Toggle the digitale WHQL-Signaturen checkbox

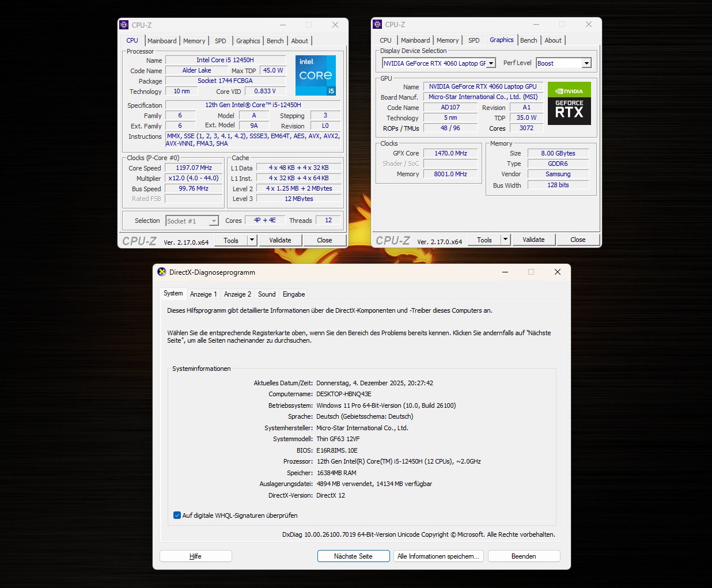click(177, 515)
